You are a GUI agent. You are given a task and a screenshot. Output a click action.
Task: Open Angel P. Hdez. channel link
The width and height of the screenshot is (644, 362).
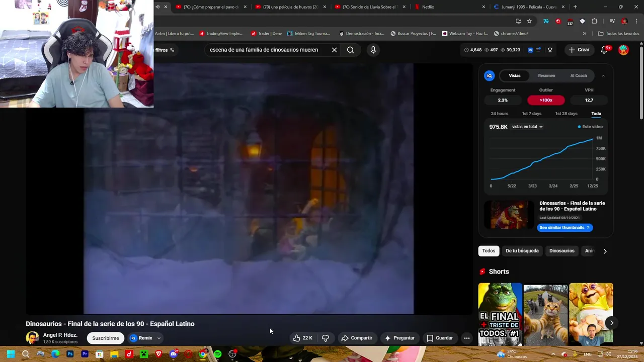(60, 335)
